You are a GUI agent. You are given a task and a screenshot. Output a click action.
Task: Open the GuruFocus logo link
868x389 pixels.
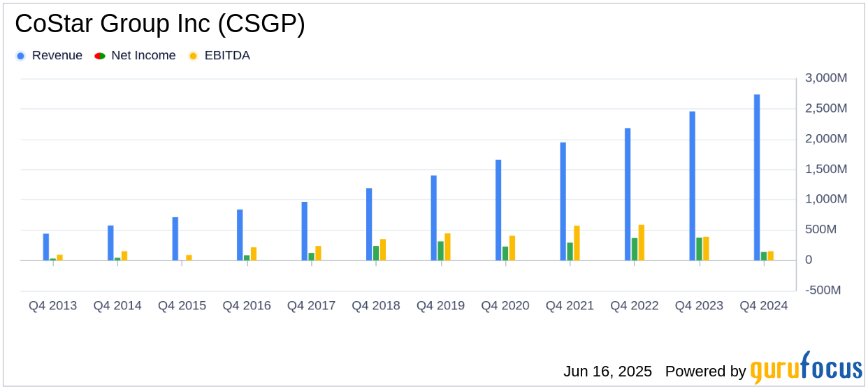[806, 367]
